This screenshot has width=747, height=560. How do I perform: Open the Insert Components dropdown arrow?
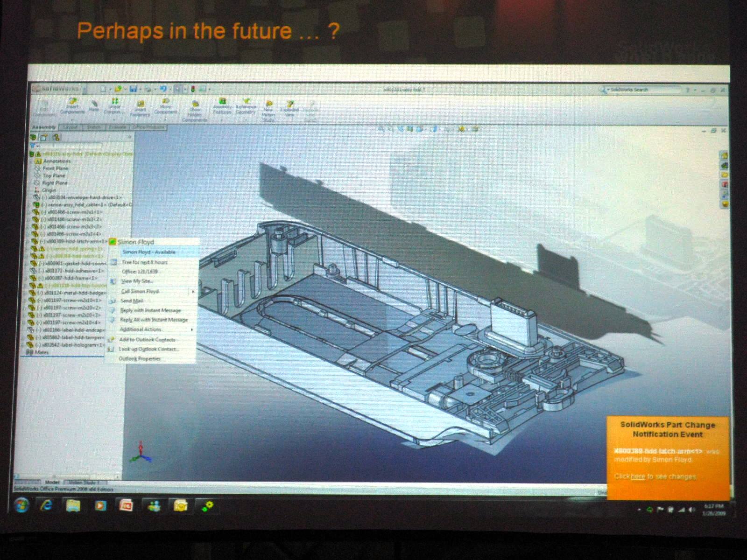pyautogui.click(x=72, y=119)
